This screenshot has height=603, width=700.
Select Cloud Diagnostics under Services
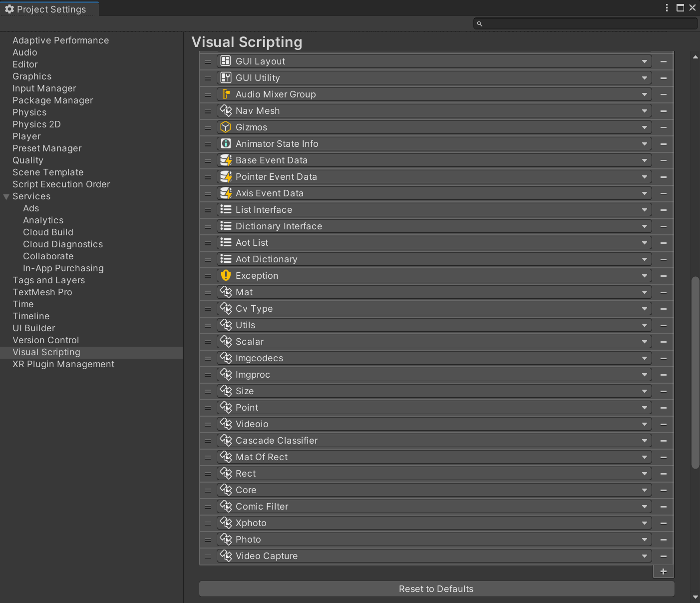click(x=63, y=244)
